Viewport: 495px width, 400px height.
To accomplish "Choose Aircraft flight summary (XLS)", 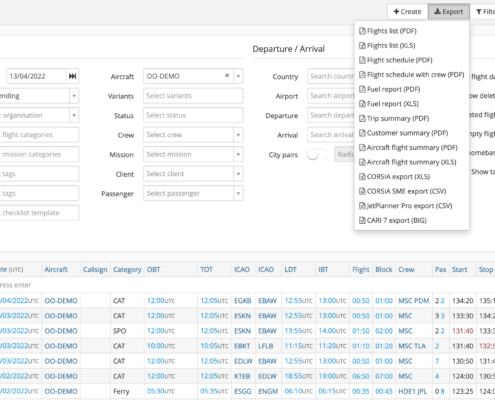I will click(x=408, y=162).
